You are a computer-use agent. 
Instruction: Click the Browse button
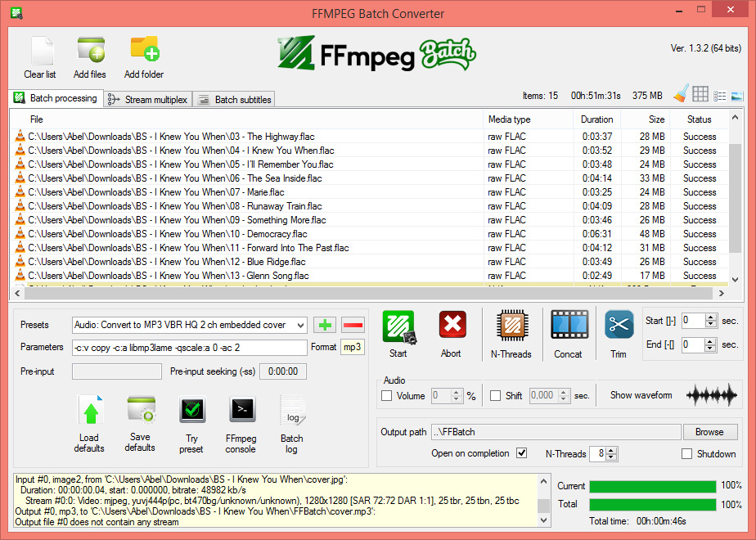[x=709, y=432]
